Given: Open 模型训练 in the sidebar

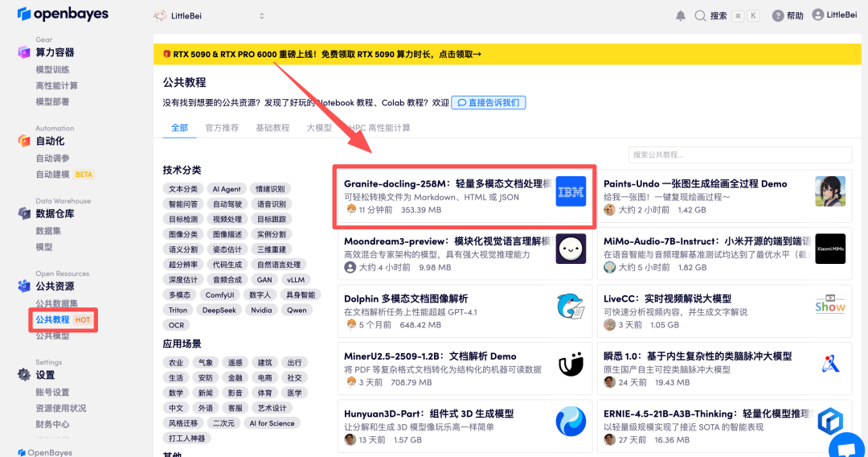Looking at the screenshot, I should (x=52, y=70).
